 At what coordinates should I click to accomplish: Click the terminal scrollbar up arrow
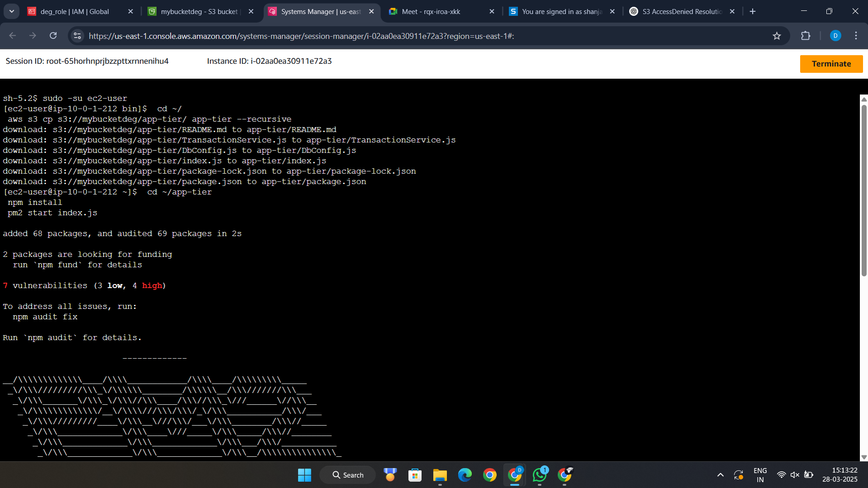pos(864,99)
